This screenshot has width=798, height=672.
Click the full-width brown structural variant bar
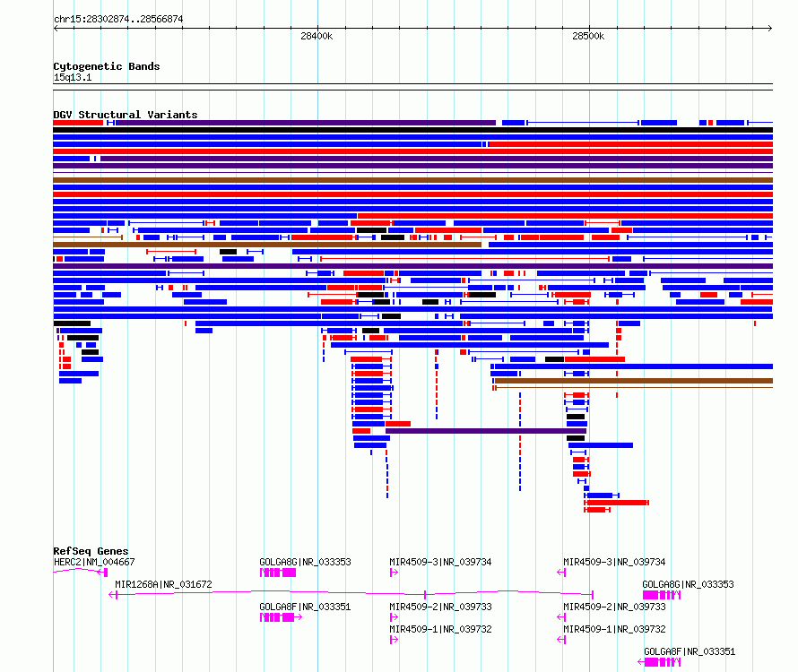(x=412, y=180)
